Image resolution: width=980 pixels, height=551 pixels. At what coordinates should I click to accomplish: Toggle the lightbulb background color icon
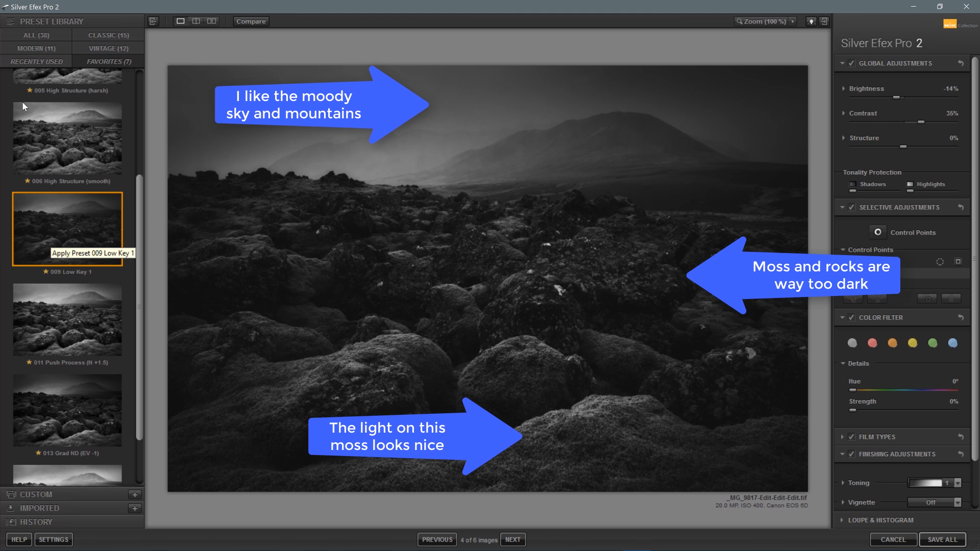[x=811, y=21]
